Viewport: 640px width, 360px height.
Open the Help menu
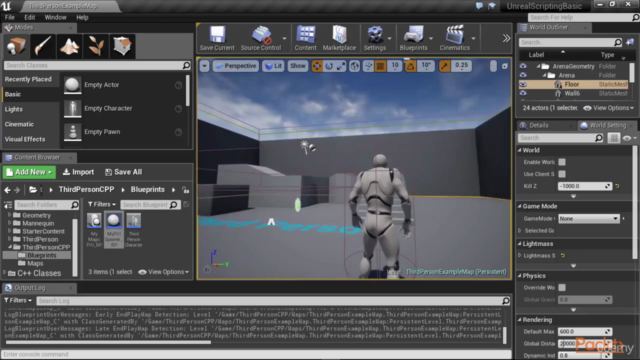point(82,18)
